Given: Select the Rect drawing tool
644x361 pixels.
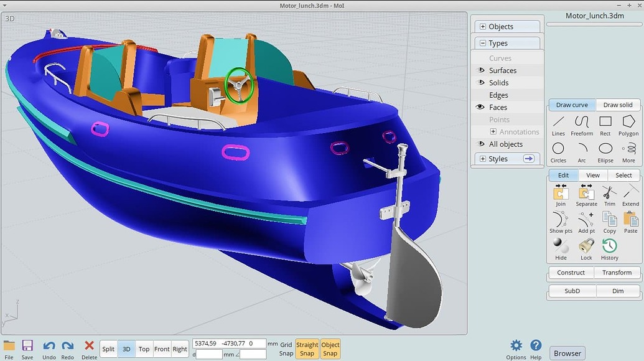Looking at the screenshot, I should [x=605, y=126].
